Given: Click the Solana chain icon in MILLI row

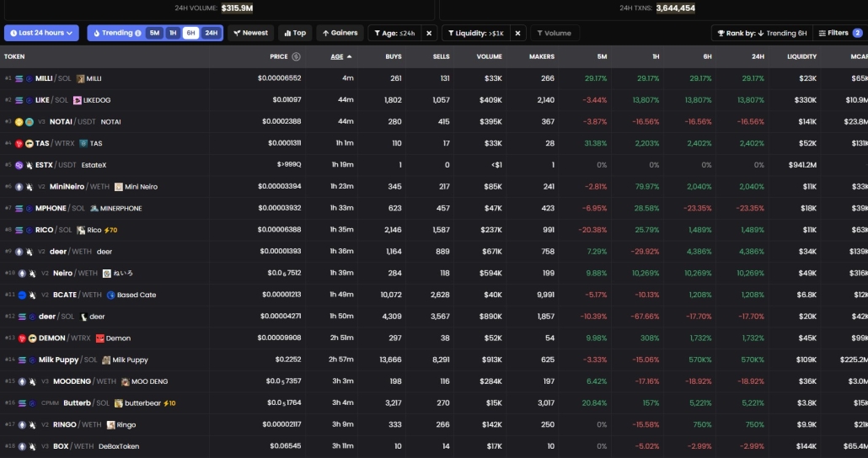Looking at the screenshot, I should coord(19,78).
